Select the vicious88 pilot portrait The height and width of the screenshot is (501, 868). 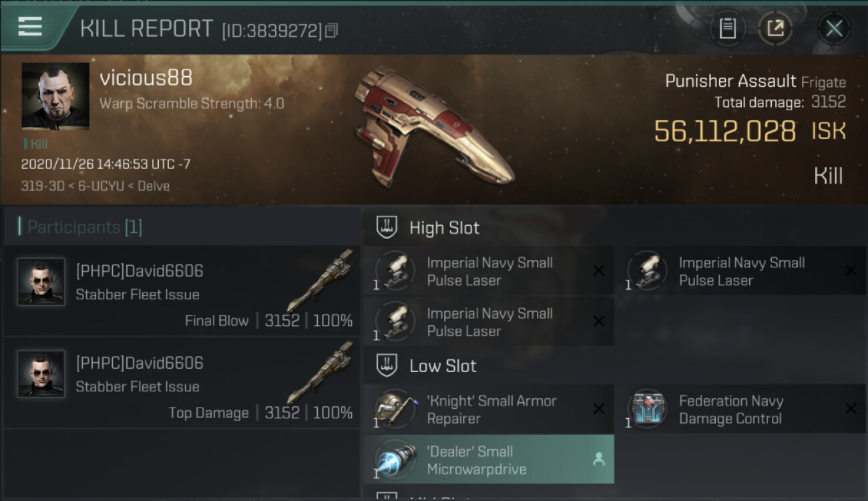(55, 96)
